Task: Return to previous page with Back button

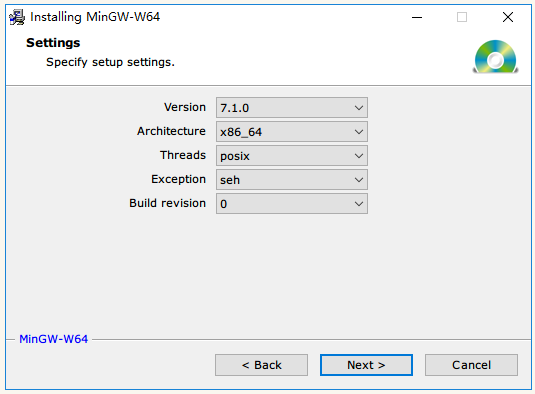Action: click(261, 365)
